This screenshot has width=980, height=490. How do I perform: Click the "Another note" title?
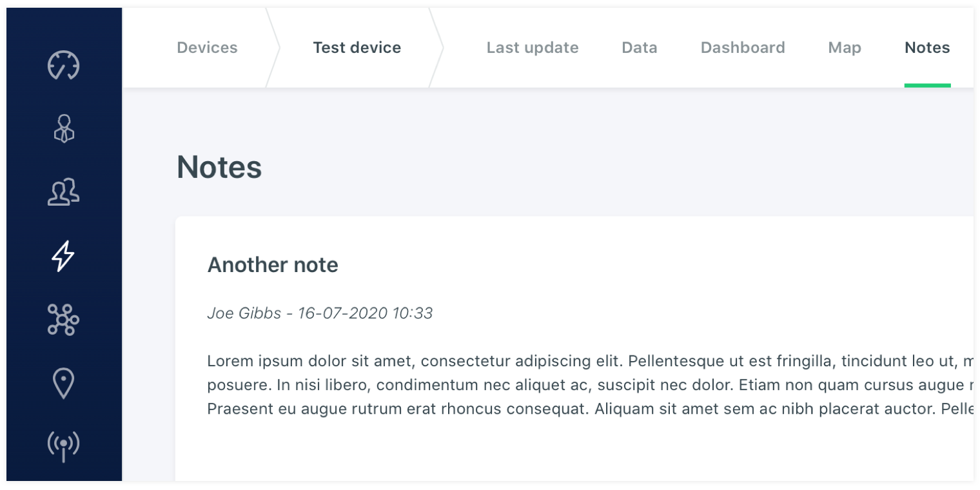click(x=273, y=265)
